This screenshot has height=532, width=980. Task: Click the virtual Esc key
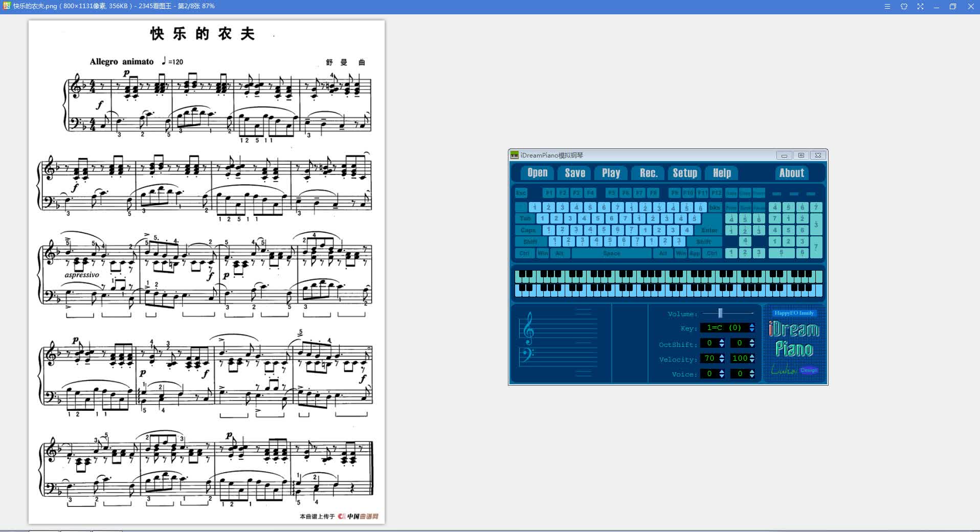click(521, 193)
